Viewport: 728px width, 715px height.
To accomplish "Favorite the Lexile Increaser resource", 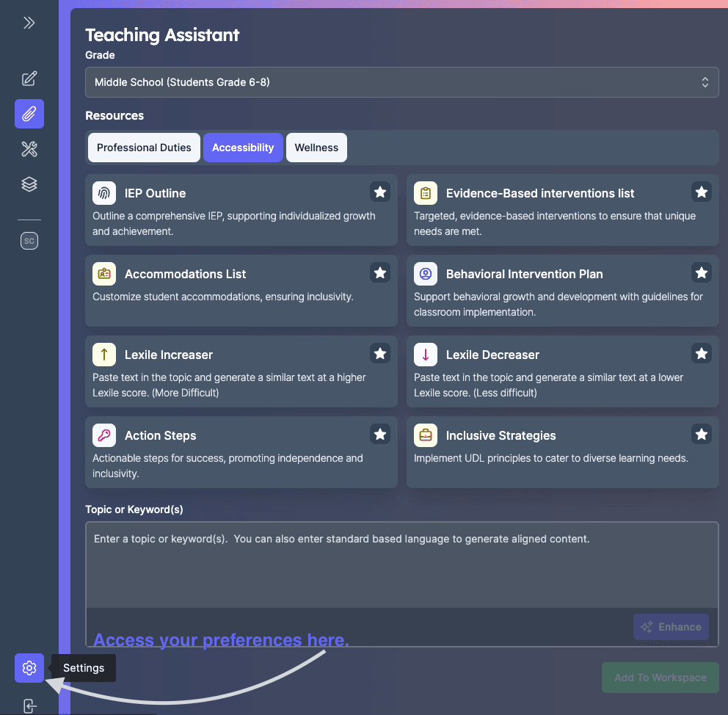I will [380, 353].
